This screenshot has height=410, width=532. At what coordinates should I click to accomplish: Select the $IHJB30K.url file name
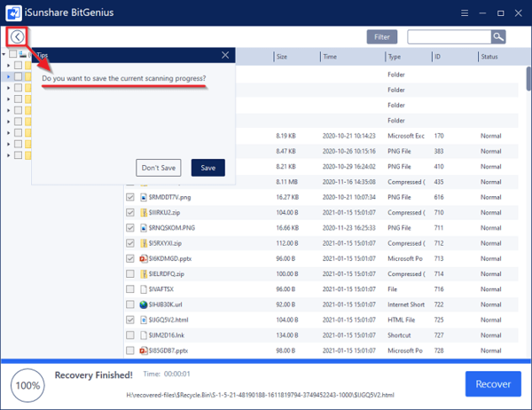[x=165, y=304]
